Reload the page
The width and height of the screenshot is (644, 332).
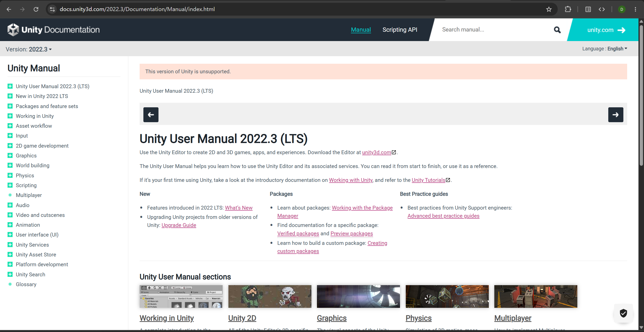(x=36, y=9)
